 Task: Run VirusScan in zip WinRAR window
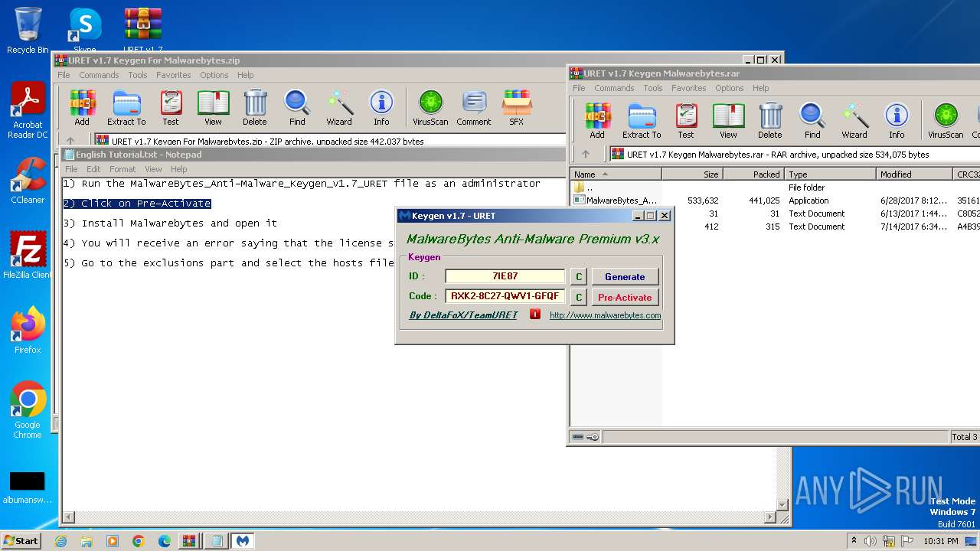(430, 107)
